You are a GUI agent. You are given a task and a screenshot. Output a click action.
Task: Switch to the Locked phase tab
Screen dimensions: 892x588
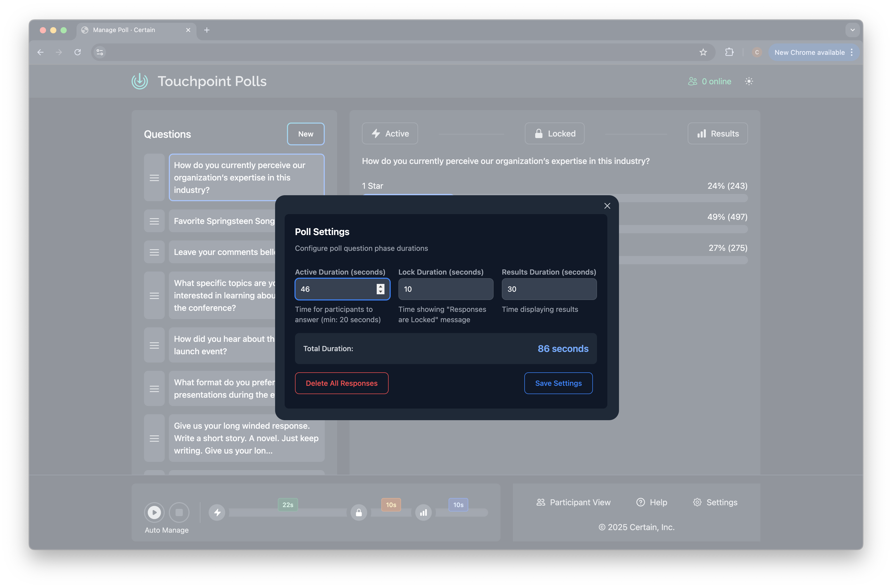[x=554, y=133]
